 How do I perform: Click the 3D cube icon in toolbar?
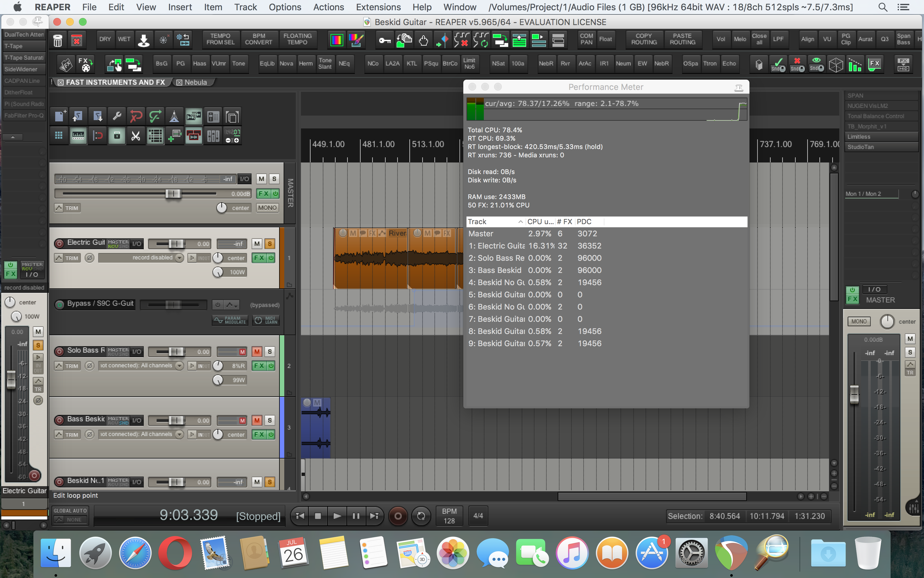coord(836,64)
